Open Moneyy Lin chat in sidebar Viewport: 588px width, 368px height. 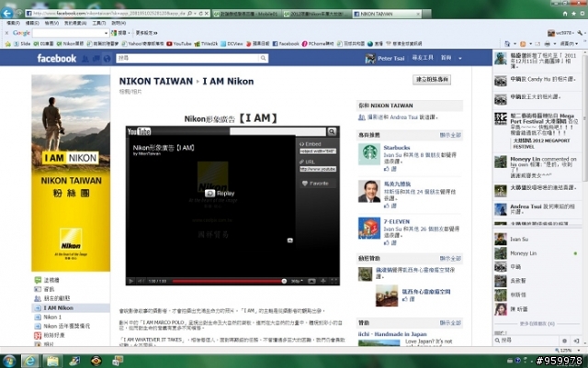(537, 253)
